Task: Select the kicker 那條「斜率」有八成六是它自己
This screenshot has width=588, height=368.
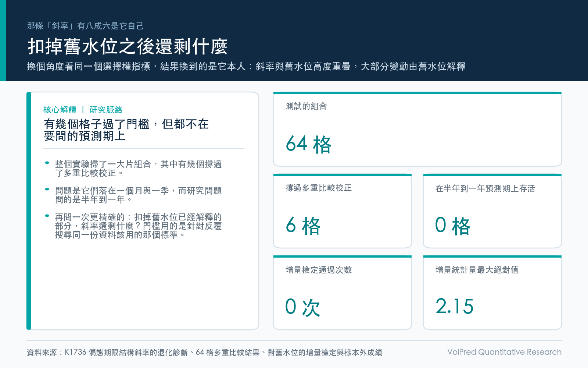Action: tap(85, 26)
